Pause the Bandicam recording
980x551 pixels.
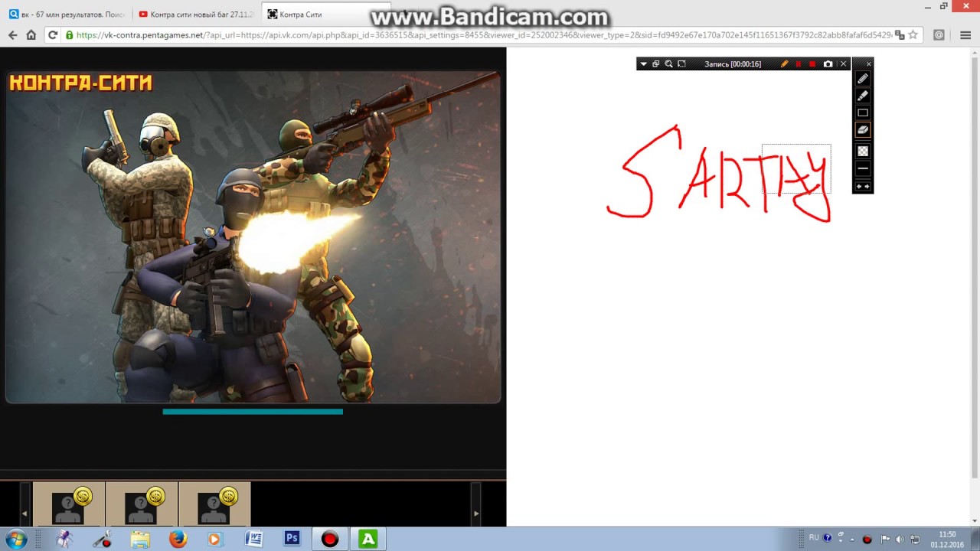point(799,64)
